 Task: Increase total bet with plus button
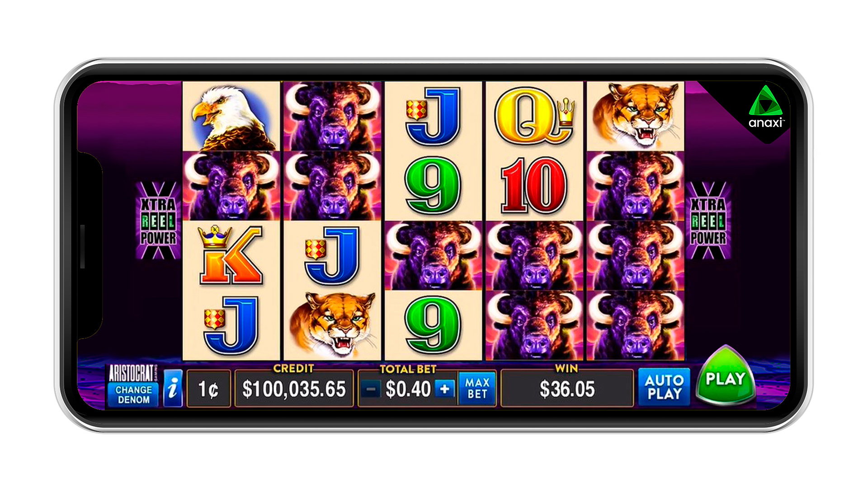tap(444, 389)
